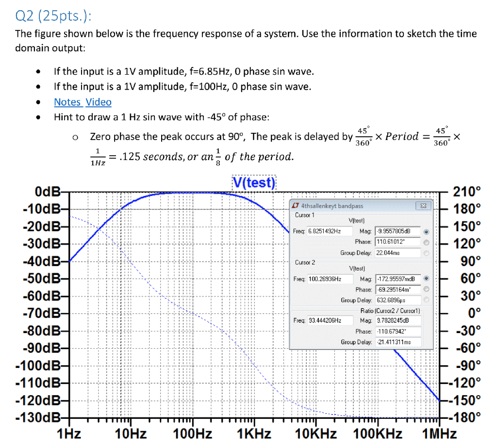Click the LTspice logo in the dialog title bar
The image size is (497, 448).
pyautogui.click(x=296, y=206)
